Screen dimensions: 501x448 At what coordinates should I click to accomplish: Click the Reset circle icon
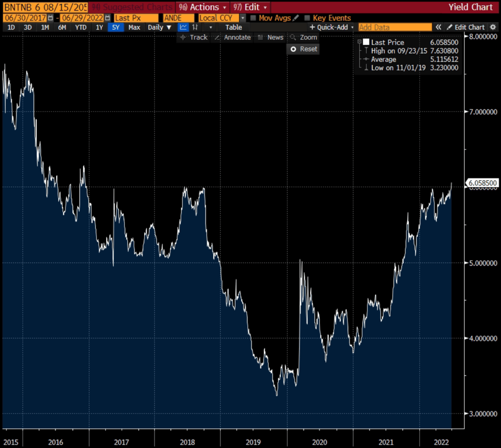coord(293,49)
